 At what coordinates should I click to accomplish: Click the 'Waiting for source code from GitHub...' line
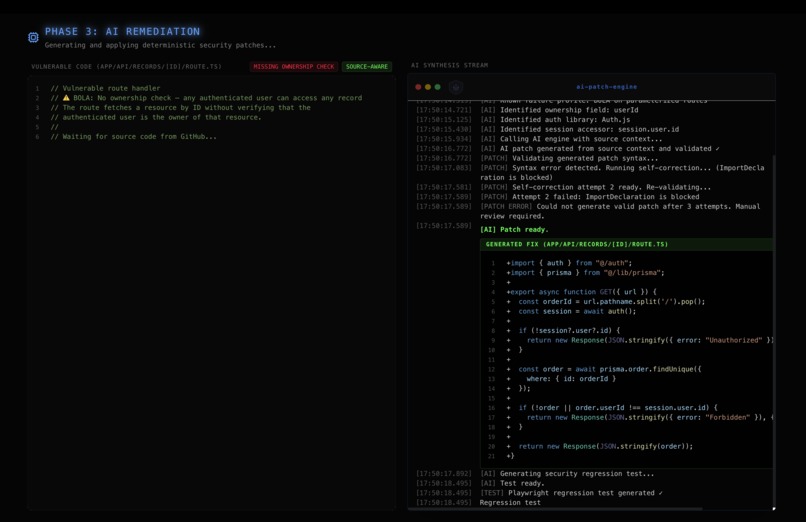(x=134, y=137)
